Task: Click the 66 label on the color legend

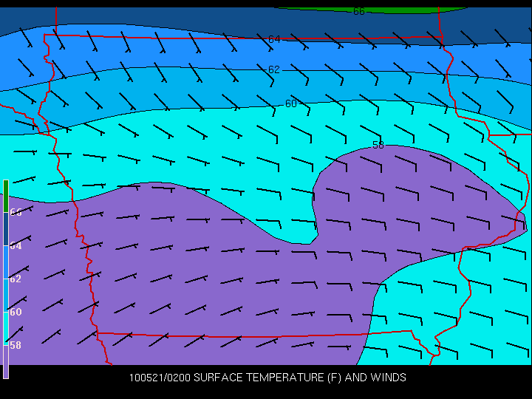Action: [16, 212]
